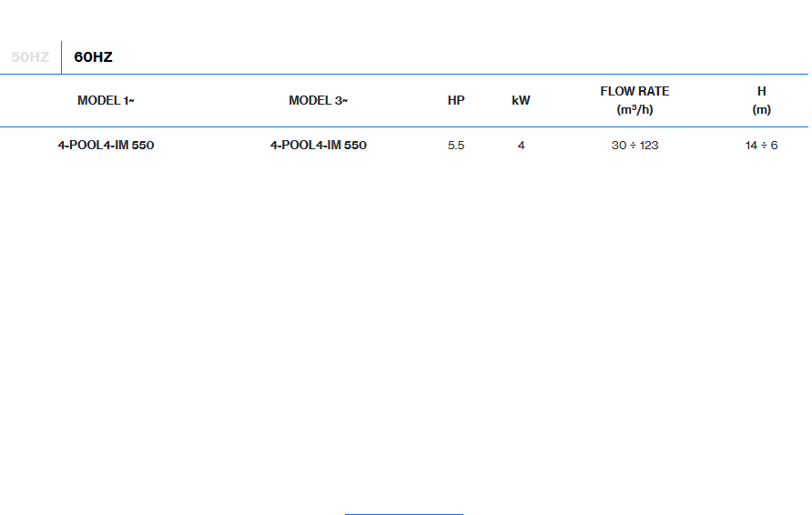Click the FLOW RATE header text
This screenshot has height=515, width=812.
point(634,92)
